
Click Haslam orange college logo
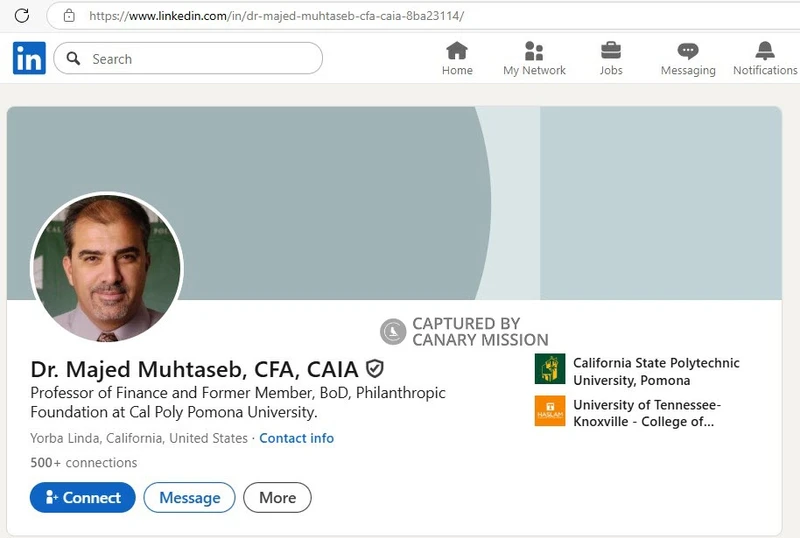point(550,410)
